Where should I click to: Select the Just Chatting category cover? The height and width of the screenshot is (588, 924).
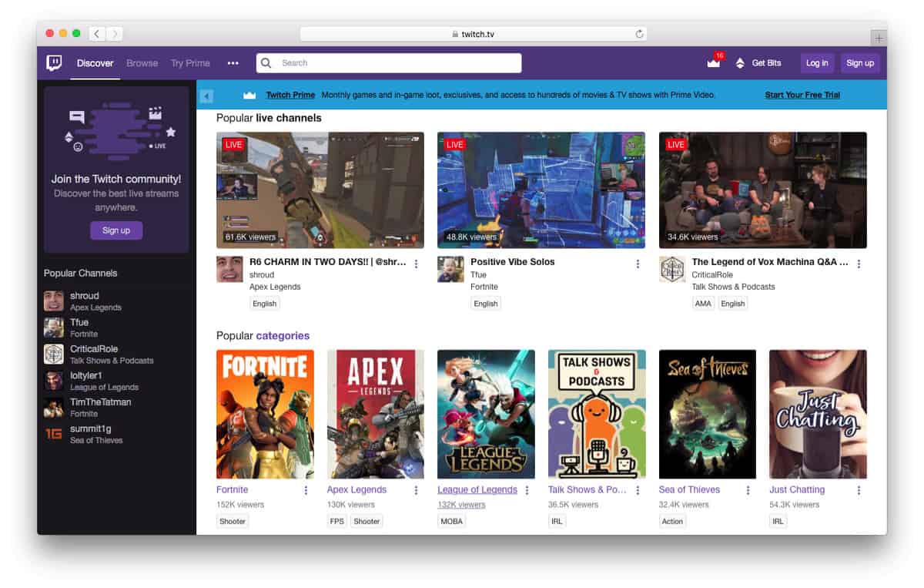point(818,415)
